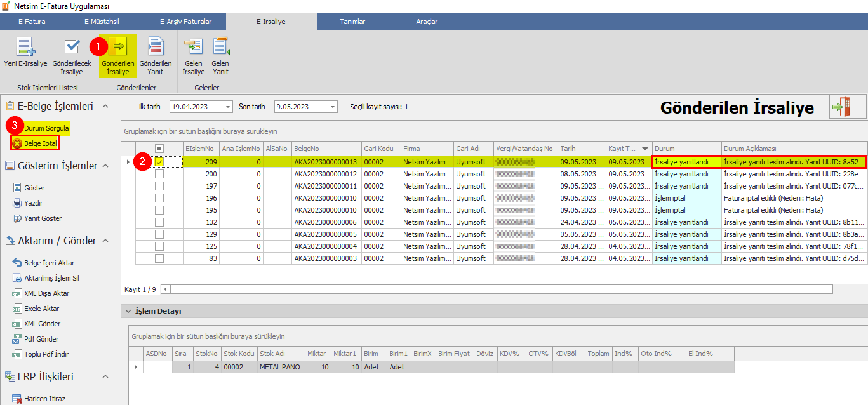
Task: Sort by Stok Adı column header
Action: (281, 354)
